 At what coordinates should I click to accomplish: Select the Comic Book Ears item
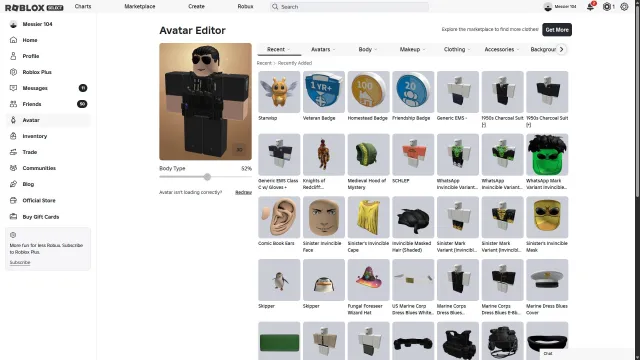pyautogui.click(x=279, y=217)
